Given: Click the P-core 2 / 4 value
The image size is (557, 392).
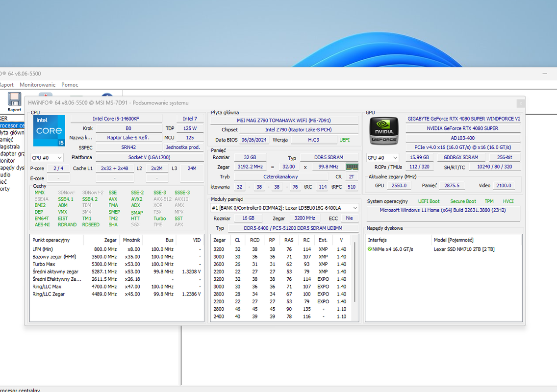Looking at the screenshot, I should (x=58, y=168).
